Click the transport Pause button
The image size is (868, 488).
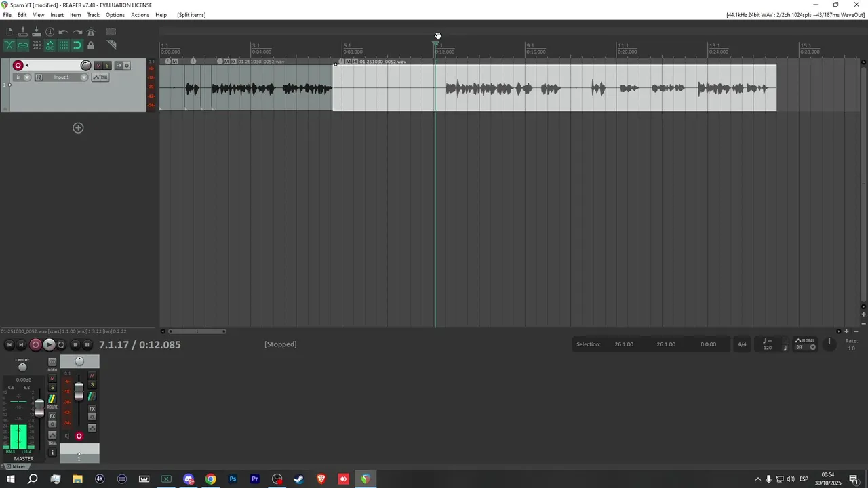click(x=87, y=345)
